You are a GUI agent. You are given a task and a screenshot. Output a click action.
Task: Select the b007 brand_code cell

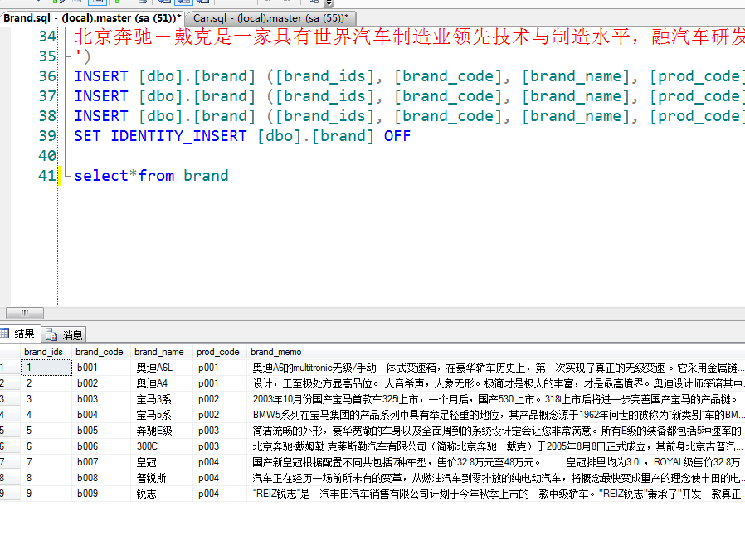[101, 462]
